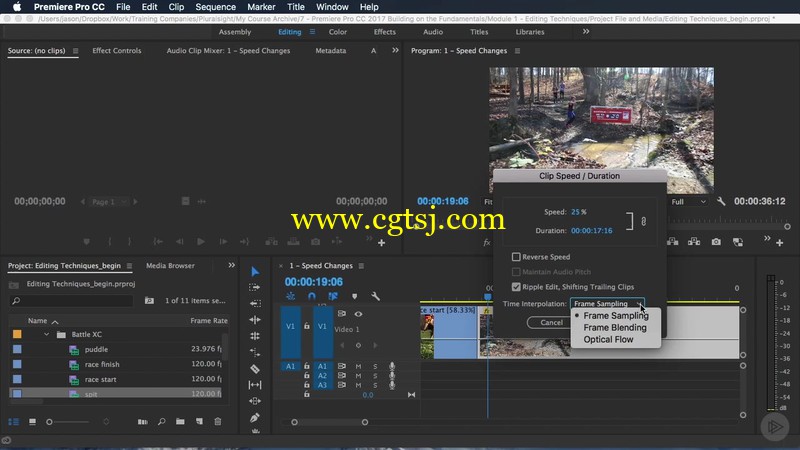
Task: Click Export Frame camera icon
Action: (x=716, y=242)
